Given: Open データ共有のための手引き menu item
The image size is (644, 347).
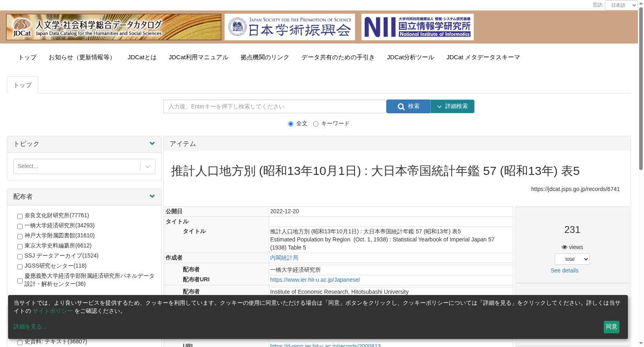Looking at the screenshot, I should coord(338,57).
